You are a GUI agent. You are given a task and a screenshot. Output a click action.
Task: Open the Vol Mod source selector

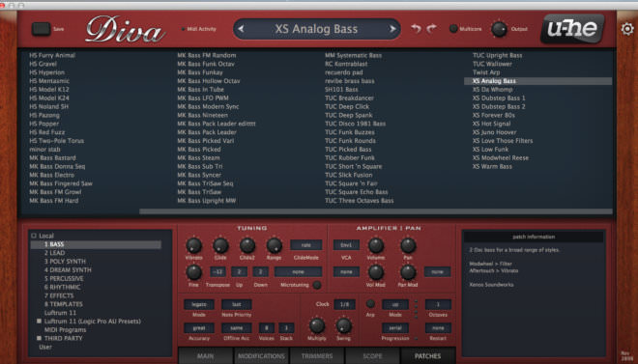click(x=346, y=271)
